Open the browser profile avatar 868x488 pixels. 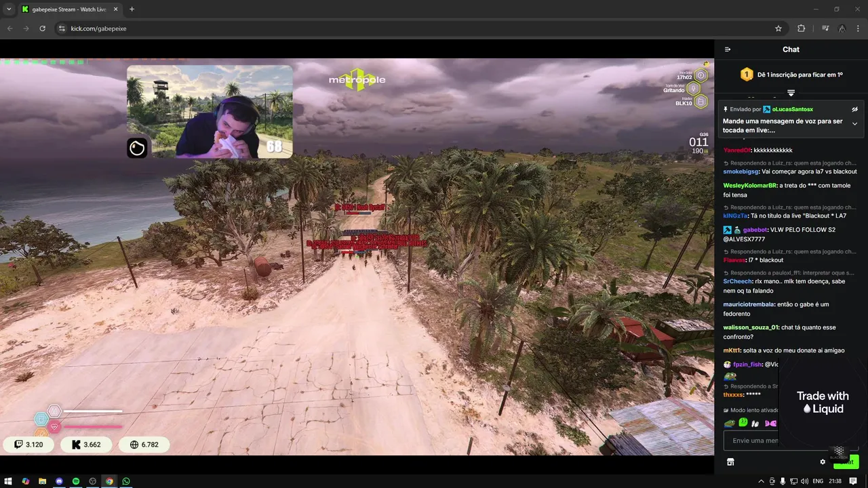842,28
